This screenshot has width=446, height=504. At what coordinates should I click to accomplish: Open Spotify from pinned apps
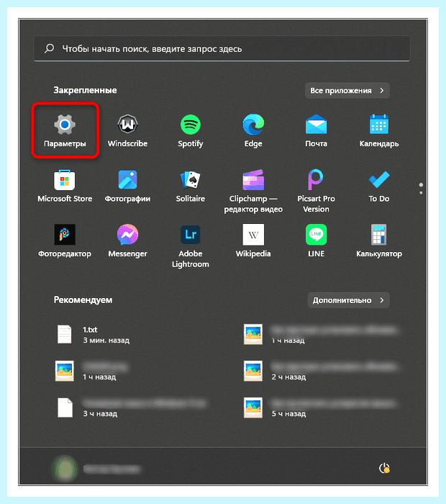[x=191, y=130]
